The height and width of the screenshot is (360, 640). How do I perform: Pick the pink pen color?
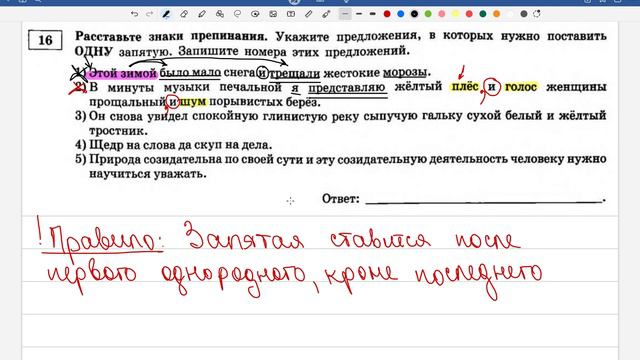(442, 14)
